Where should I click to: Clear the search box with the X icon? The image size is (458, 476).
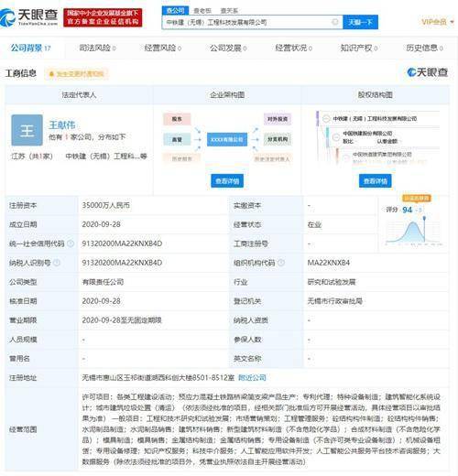[335, 22]
